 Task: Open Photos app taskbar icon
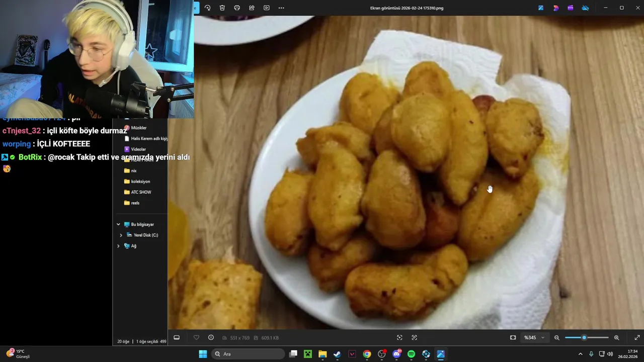pos(441,354)
